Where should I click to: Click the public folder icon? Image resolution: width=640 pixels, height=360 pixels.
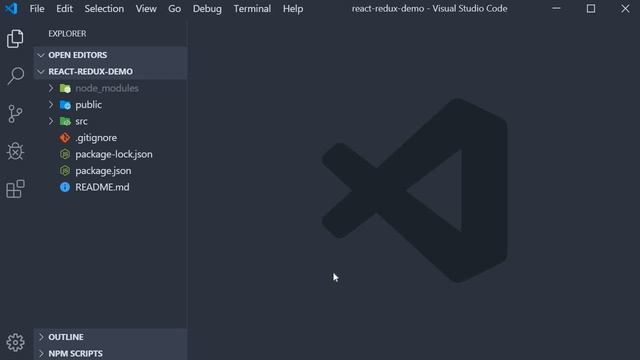[x=65, y=105]
